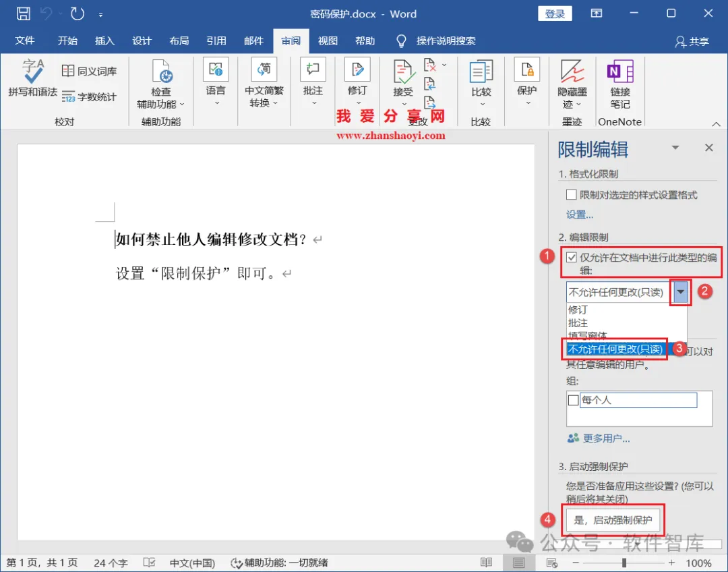
Task: Click the 共享 share button
Action: 692,41
